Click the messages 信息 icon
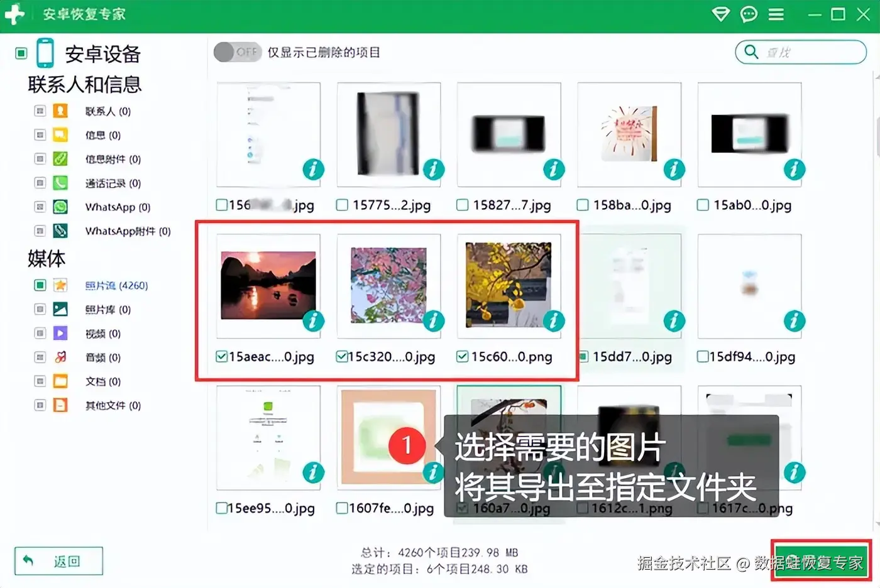Image resolution: width=880 pixels, height=588 pixels. click(60, 135)
